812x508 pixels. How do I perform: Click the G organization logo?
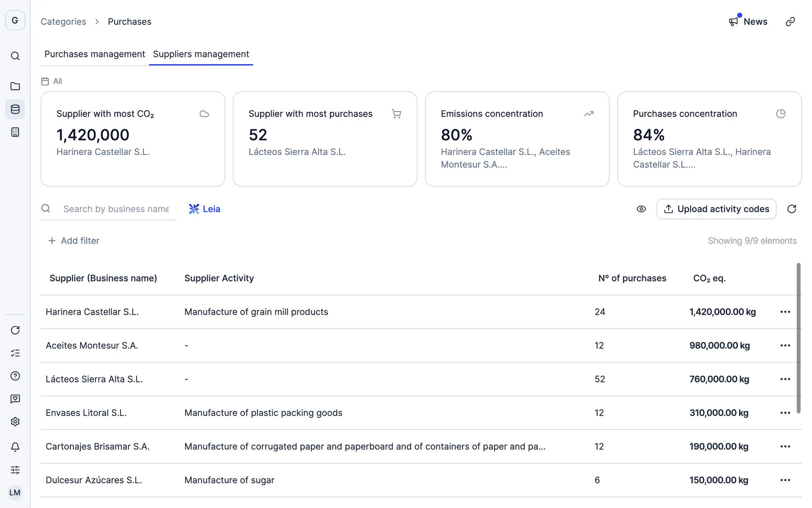click(x=15, y=20)
